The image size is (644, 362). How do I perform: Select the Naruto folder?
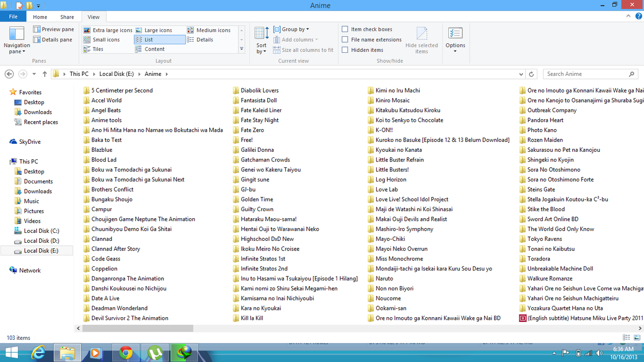[x=380, y=279]
